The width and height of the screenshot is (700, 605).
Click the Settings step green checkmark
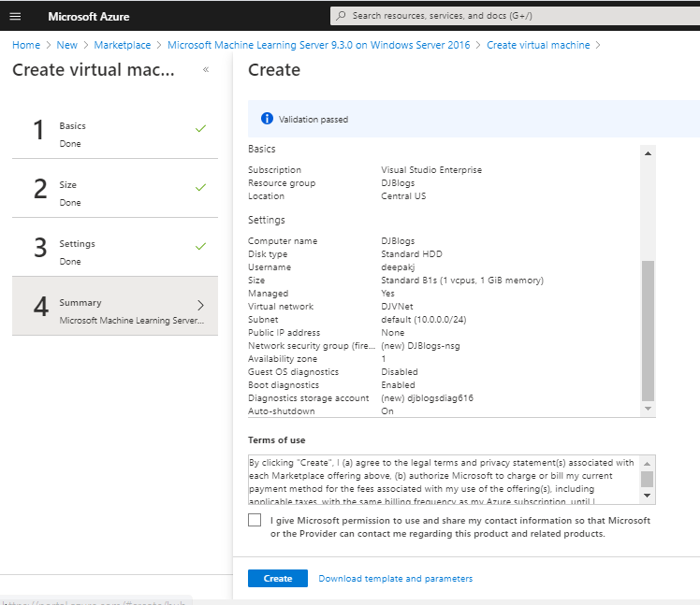200,246
